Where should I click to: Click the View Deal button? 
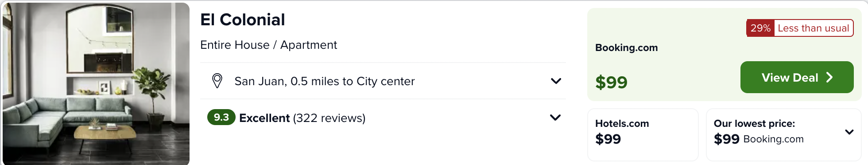(797, 77)
